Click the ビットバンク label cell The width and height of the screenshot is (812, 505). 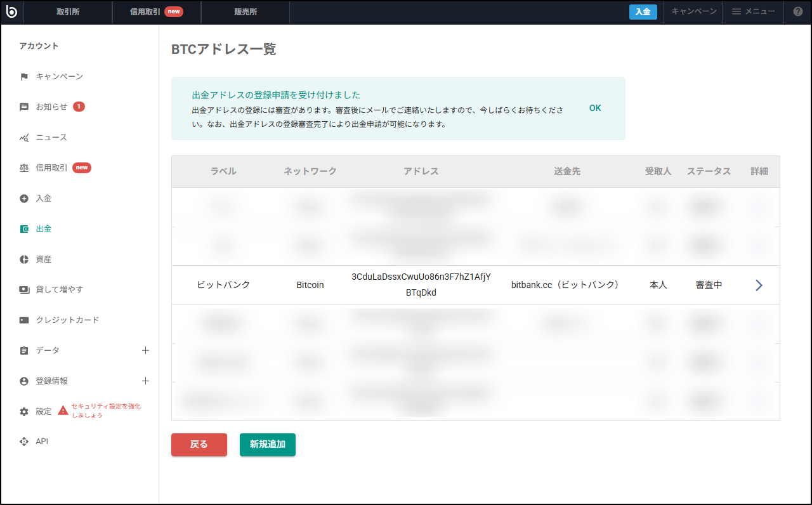223,285
